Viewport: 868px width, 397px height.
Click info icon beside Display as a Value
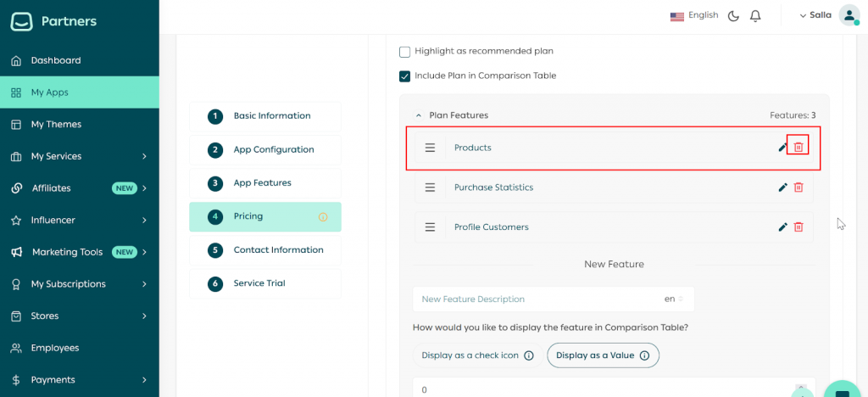point(644,355)
